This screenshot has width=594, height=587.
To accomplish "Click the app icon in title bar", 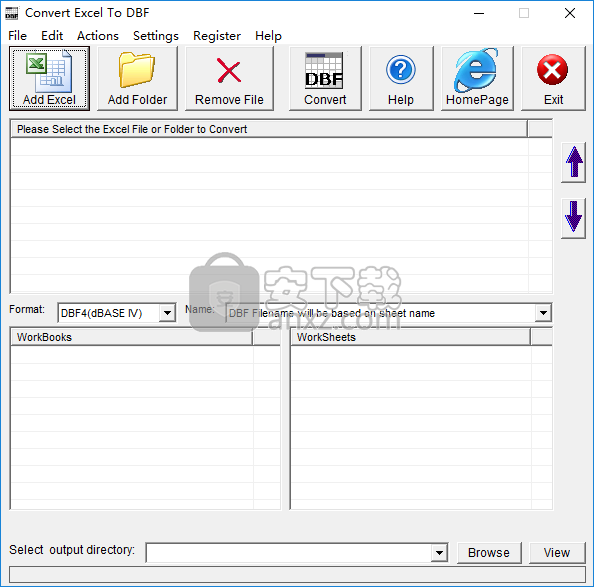I will click(12, 13).
